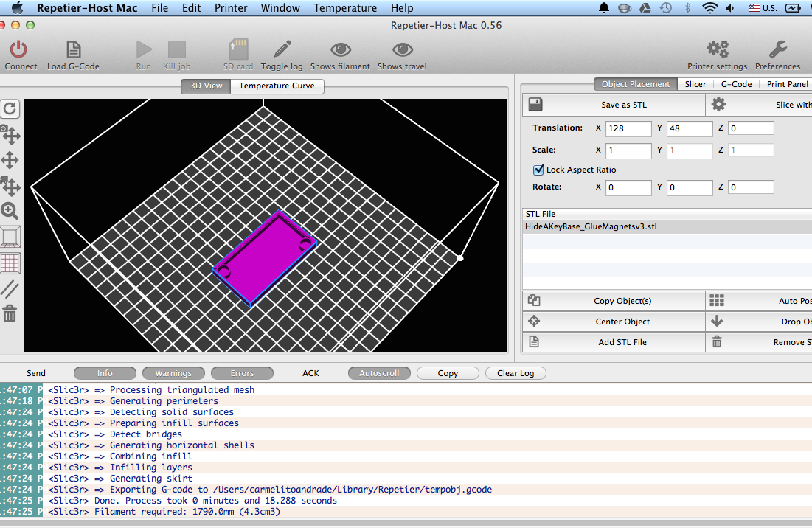Select the zoom magnifier tool

tap(10, 211)
